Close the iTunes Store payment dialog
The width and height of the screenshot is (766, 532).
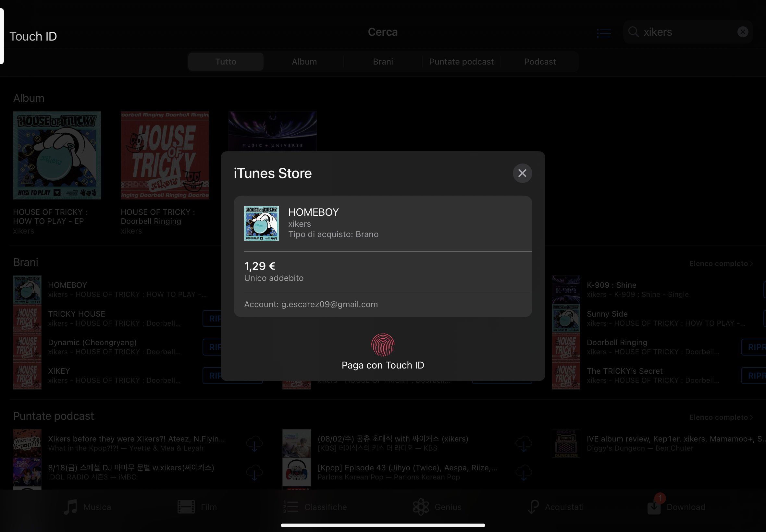(522, 173)
